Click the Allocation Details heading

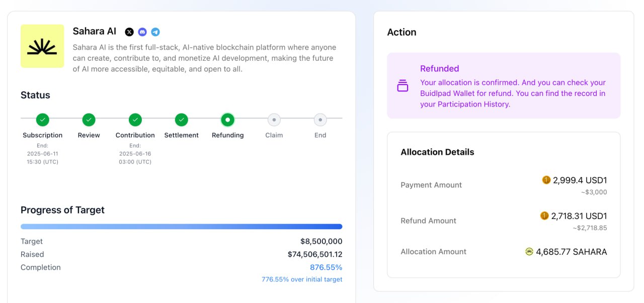(437, 152)
